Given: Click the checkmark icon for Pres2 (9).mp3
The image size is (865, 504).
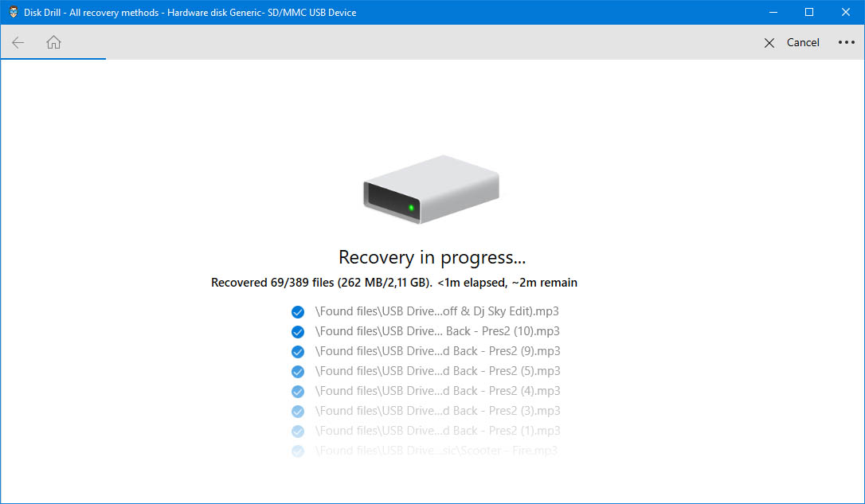Looking at the screenshot, I should [x=298, y=351].
